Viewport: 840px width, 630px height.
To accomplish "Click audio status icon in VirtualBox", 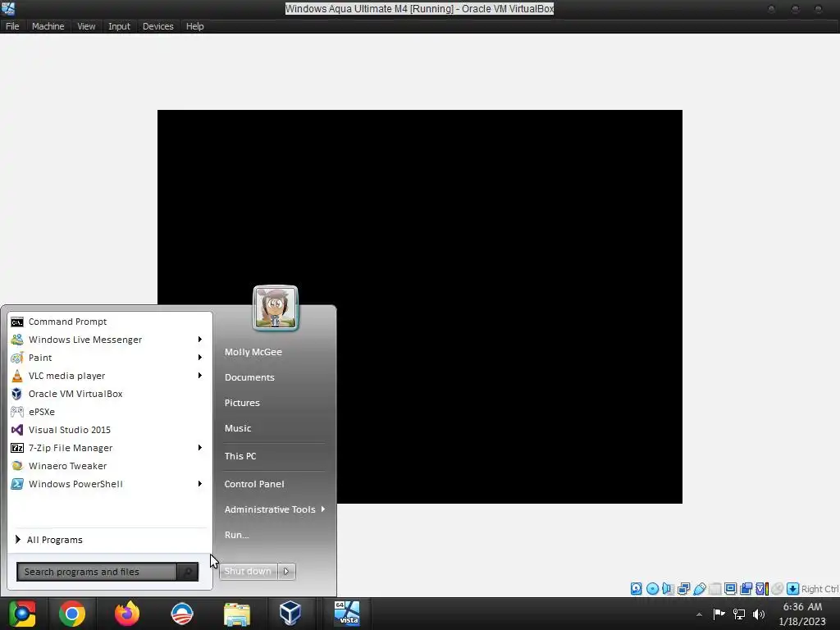I will click(668, 589).
